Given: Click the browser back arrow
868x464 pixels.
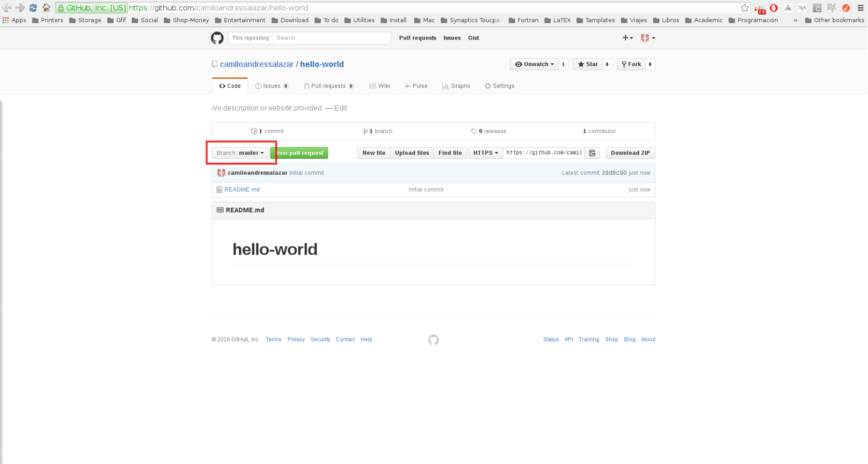Looking at the screenshot, I should click(7, 8).
